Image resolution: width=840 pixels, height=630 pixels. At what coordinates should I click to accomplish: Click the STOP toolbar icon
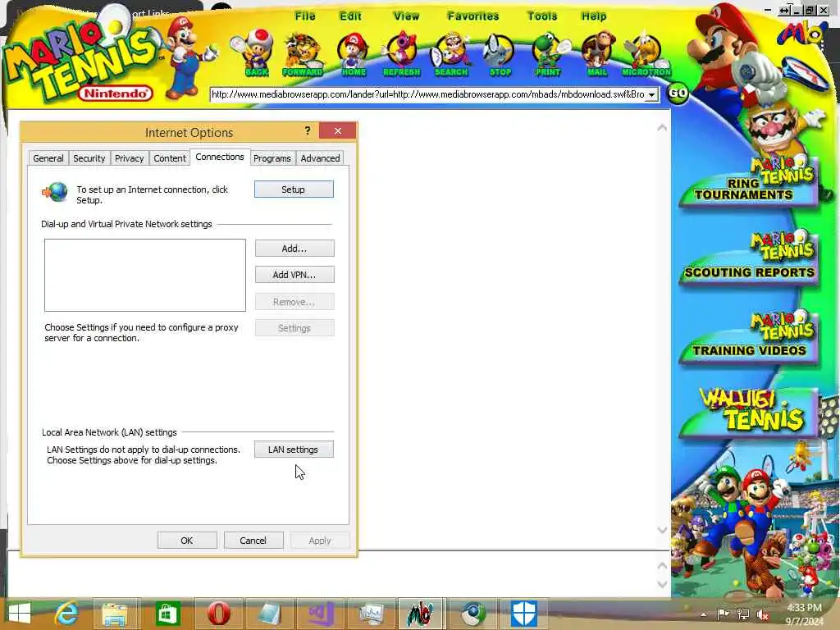(x=500, y=53)
